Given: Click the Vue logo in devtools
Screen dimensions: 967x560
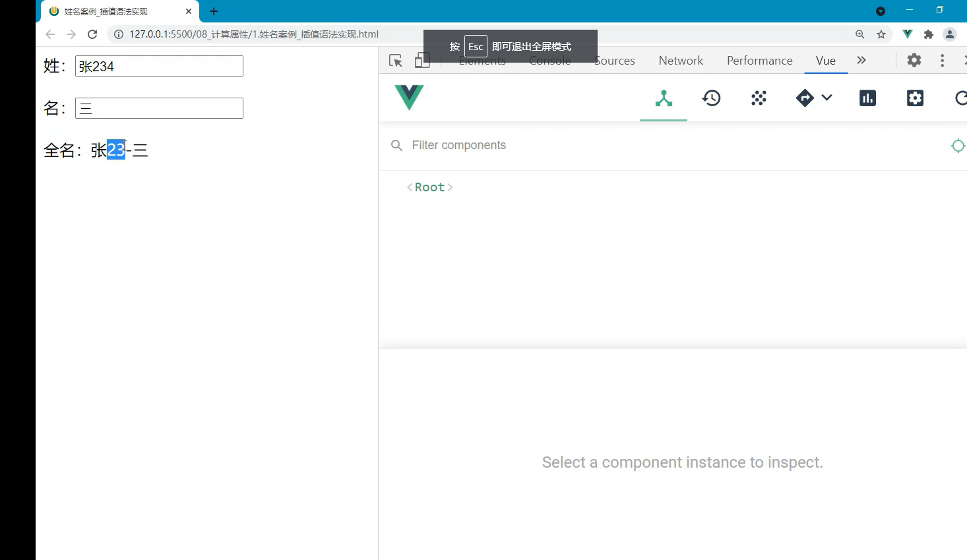Looking at the screenshot, I should point(409,97).
